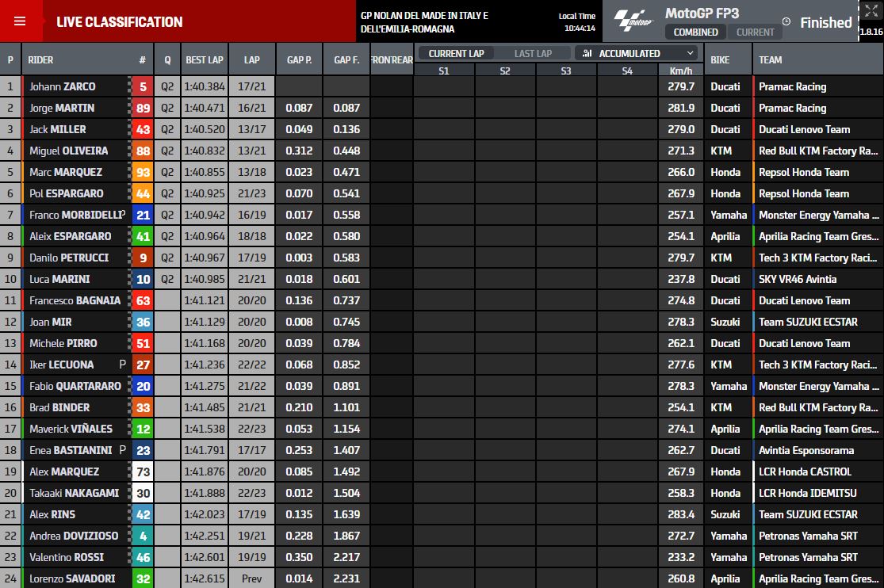Click the LIVE CLASSIFICATION title
884x588 pixels.
click(120, 22)
